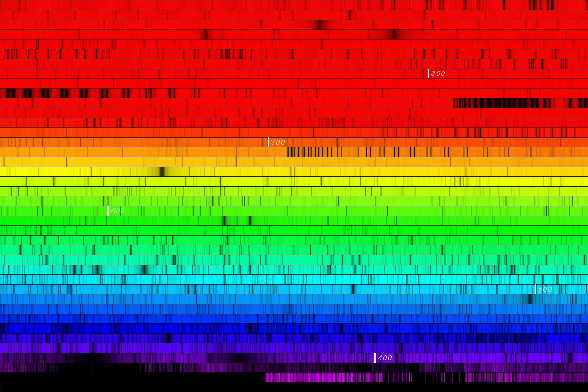
Task: Click the 500 wavelength label
Action: click(x=544, y=289)
